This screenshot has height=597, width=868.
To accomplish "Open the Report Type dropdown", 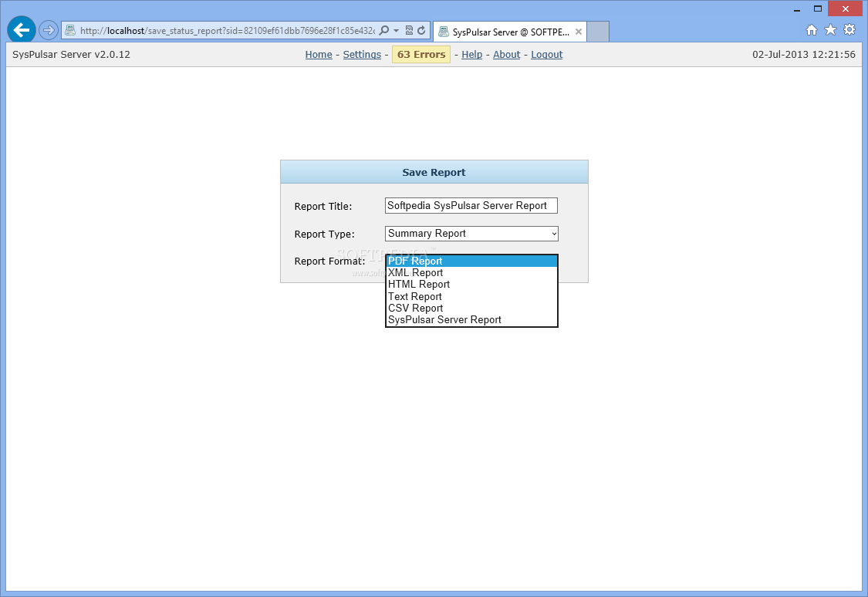I will click(x=471, y=234).
